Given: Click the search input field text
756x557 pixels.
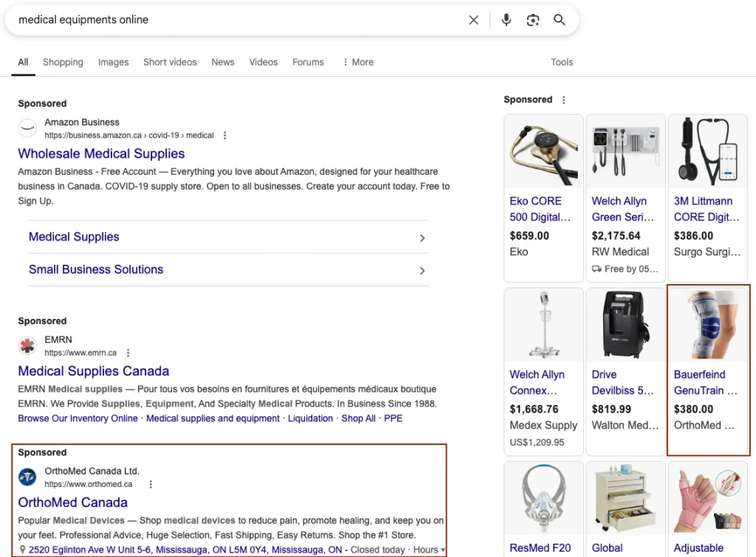Looking at the screenshot, I should (x=83, y=20).
